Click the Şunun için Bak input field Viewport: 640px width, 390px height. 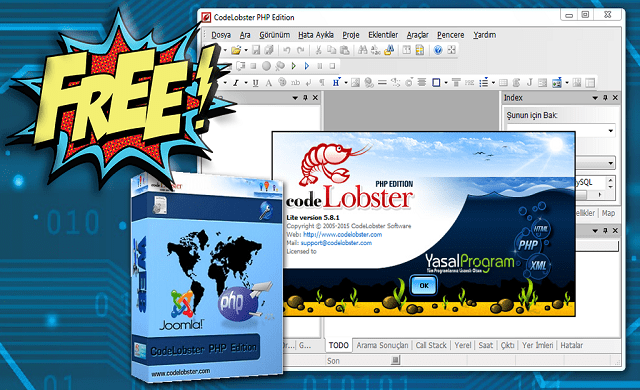[x=560, y=131]
